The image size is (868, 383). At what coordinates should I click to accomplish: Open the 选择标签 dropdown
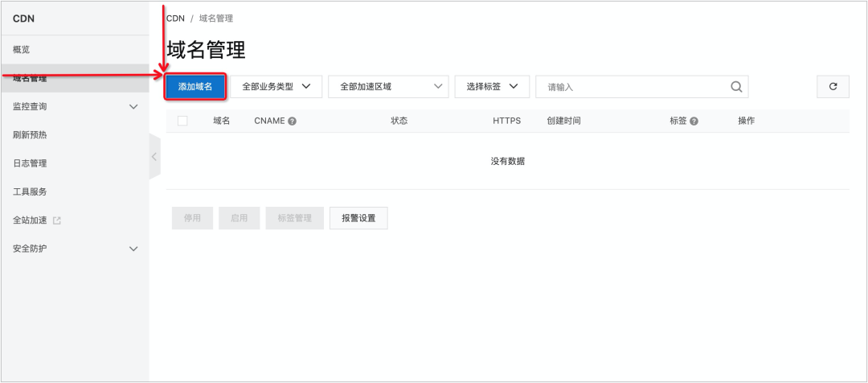(492, 87)
